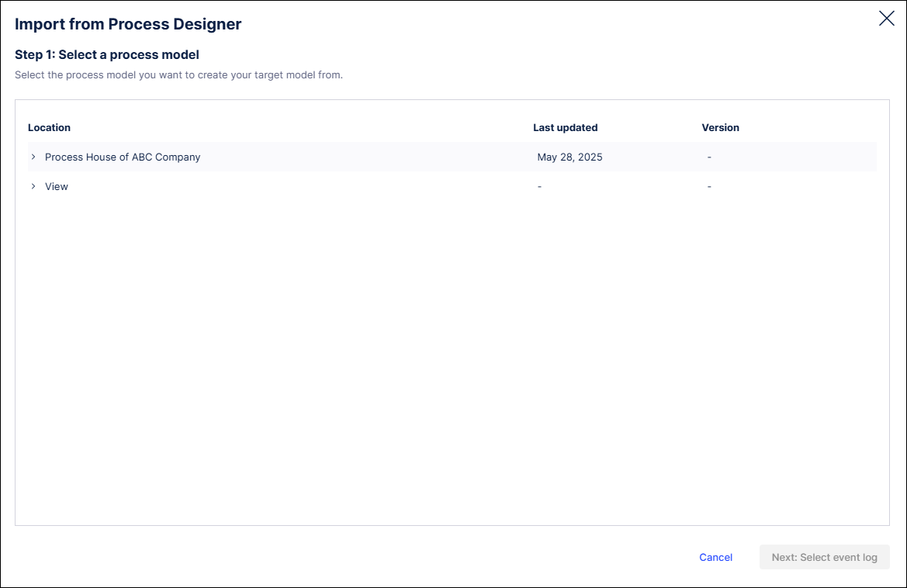Click the Version column header
The width and height of the screenshot is (907, 588).
[720, 128]
